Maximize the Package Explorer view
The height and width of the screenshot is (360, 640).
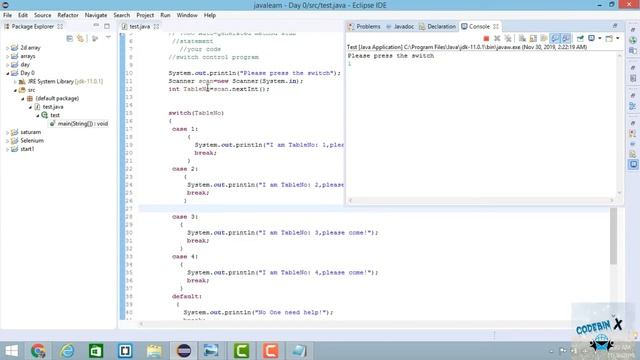point(107,26)
